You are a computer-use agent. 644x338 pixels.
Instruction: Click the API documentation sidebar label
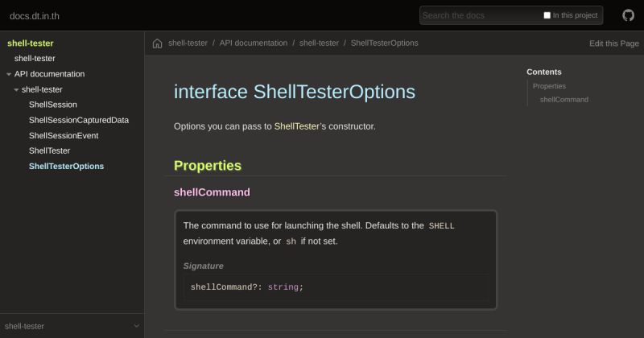[49, 74]
